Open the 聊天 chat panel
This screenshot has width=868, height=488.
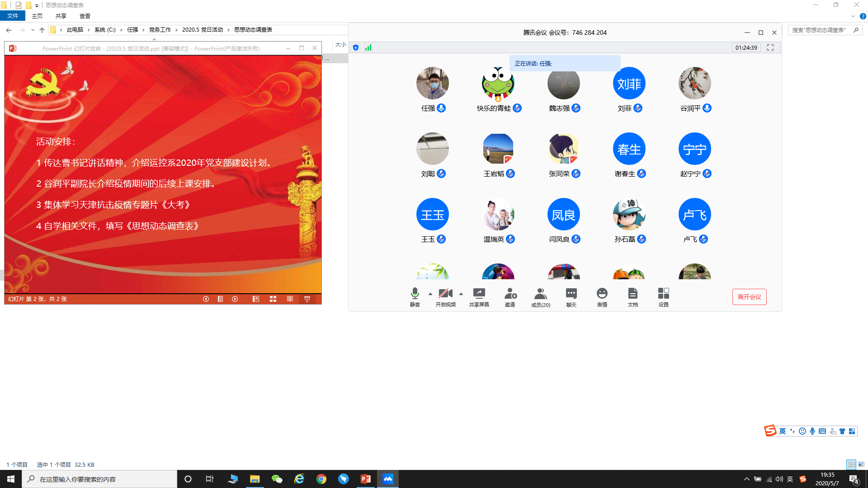[571, 294]
